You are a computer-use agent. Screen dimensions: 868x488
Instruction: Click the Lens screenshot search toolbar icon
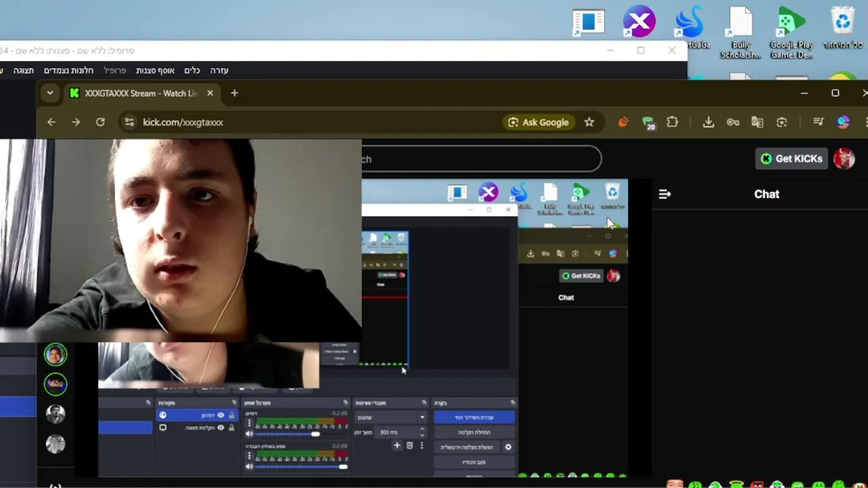782,122
